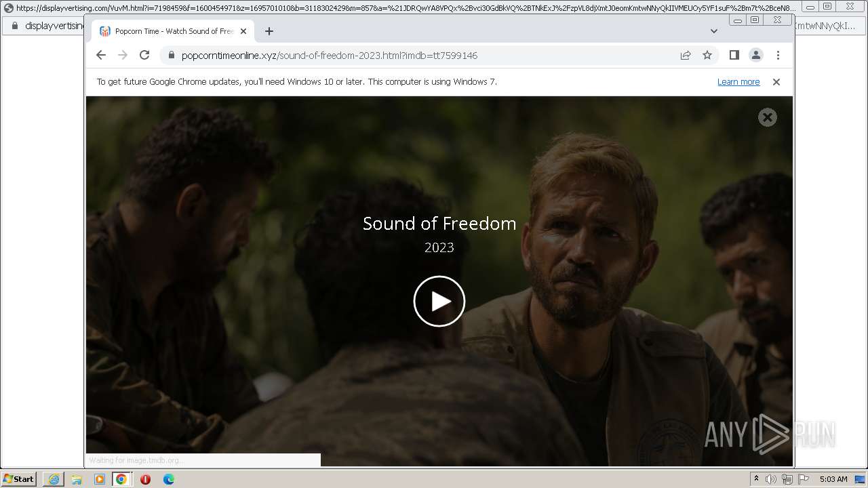This screenshot has width=868, height=488.
Task: Minimize the Popcorn Time Chrome window
Action: click(x=738, y=20)
